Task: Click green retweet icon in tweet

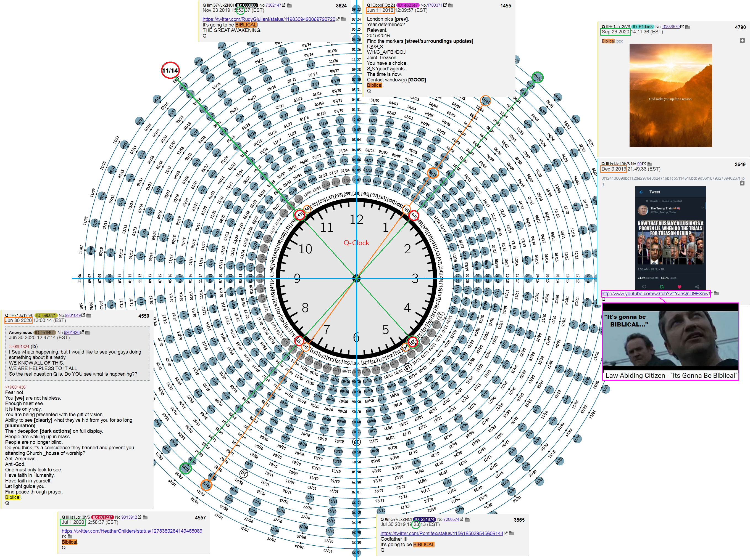Action: pos(662,286)
